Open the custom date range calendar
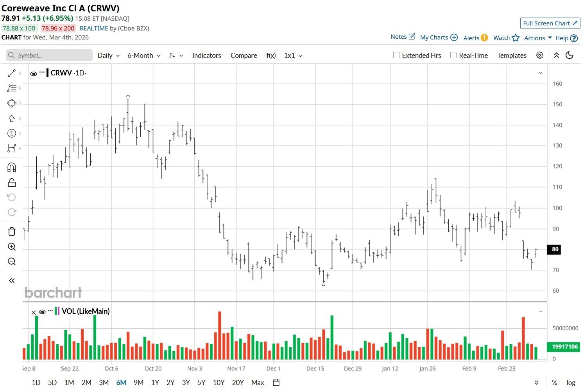Screen dimensions: 582x392 tap(276, 383)
